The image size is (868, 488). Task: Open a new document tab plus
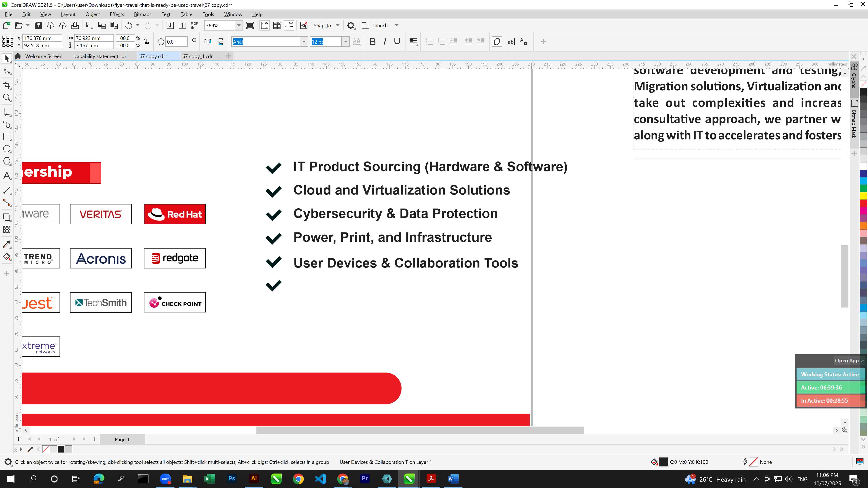[229, 56]
